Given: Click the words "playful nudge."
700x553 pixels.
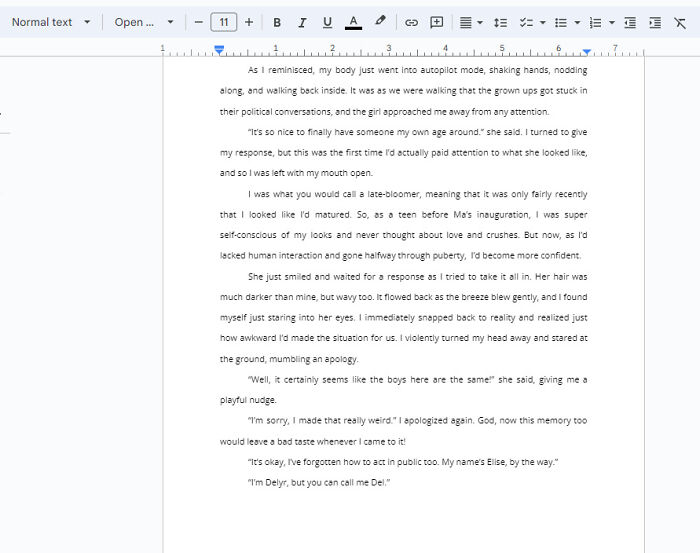Looking at the screenshot, I should (x=248, y=400).
